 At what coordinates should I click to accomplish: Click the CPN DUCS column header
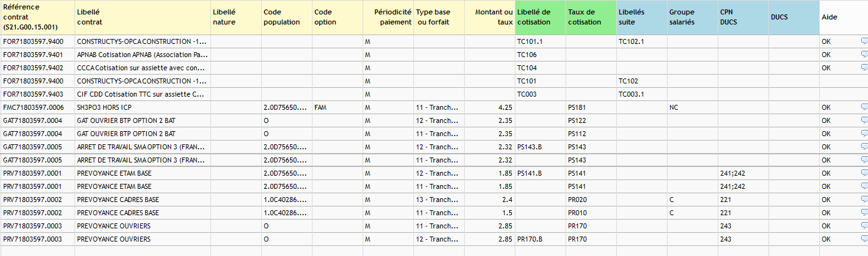tap(743, 17)
